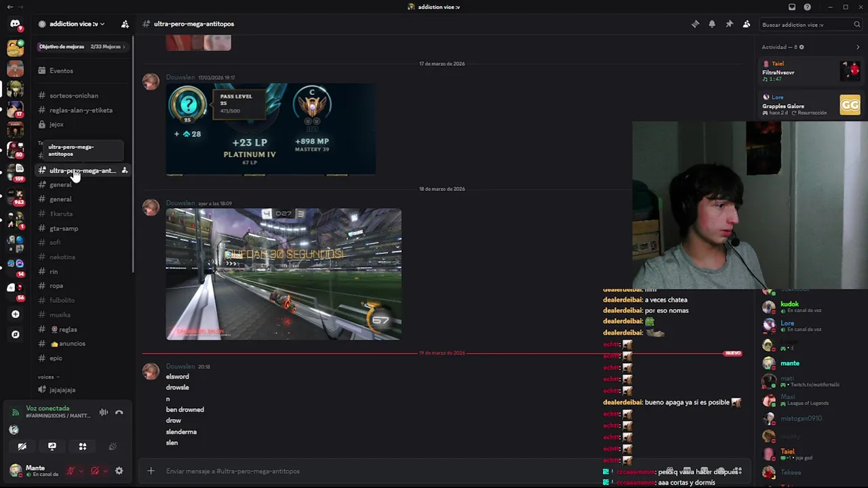Open the server with 17 notifications badge
This screenshot has width=868, height=488.
15,108
